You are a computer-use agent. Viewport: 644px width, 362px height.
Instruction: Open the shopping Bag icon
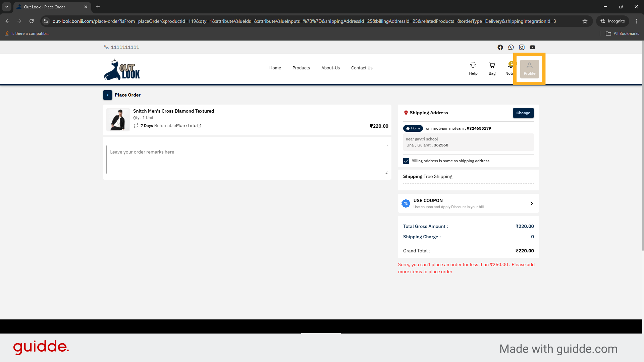(x=492, y=68)
